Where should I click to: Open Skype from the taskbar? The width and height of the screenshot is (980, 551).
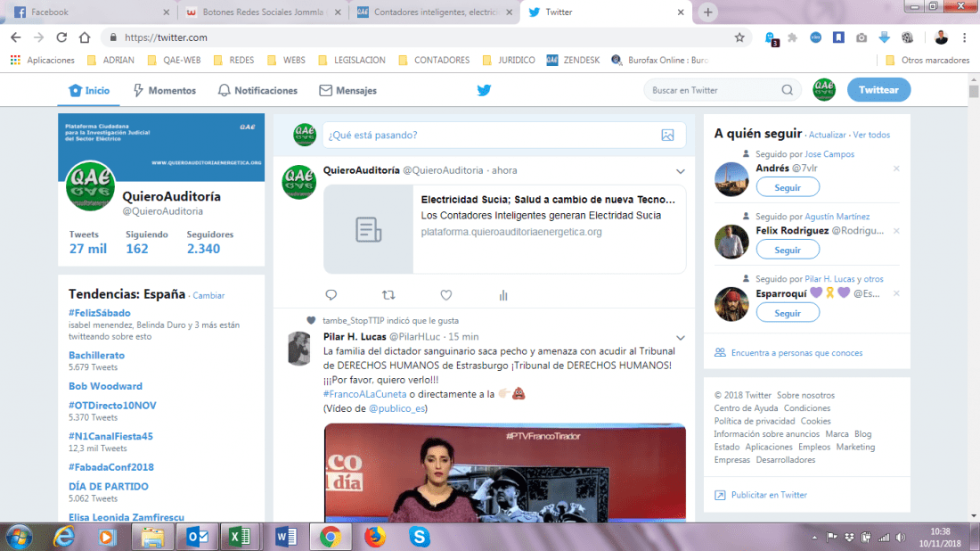coord(419,537)
